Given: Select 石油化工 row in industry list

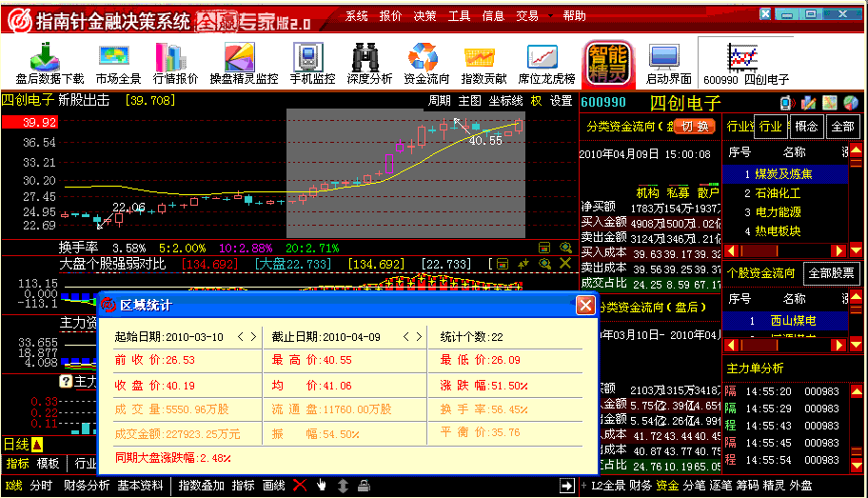Looking at the screenshot, I should click(785, 193).
